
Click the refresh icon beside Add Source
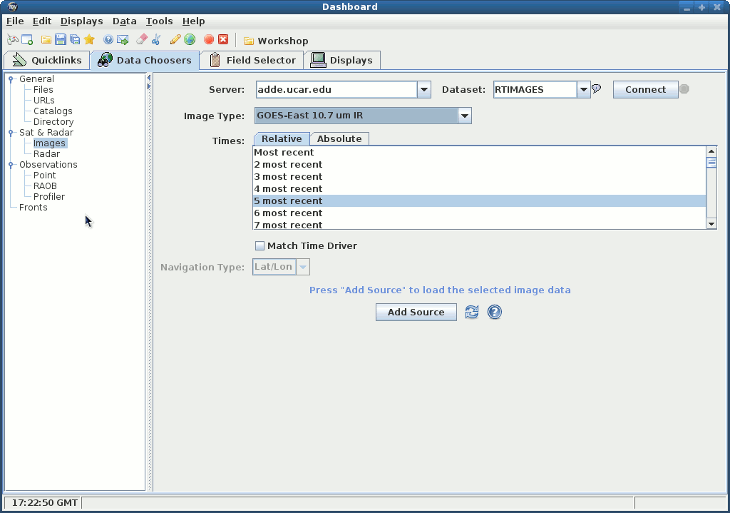[472, 312]
